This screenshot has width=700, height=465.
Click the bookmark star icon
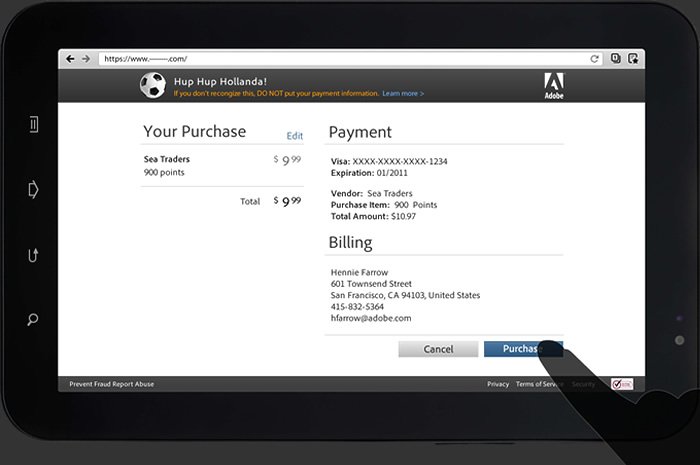pyautogui.click(x=633, y=58)
